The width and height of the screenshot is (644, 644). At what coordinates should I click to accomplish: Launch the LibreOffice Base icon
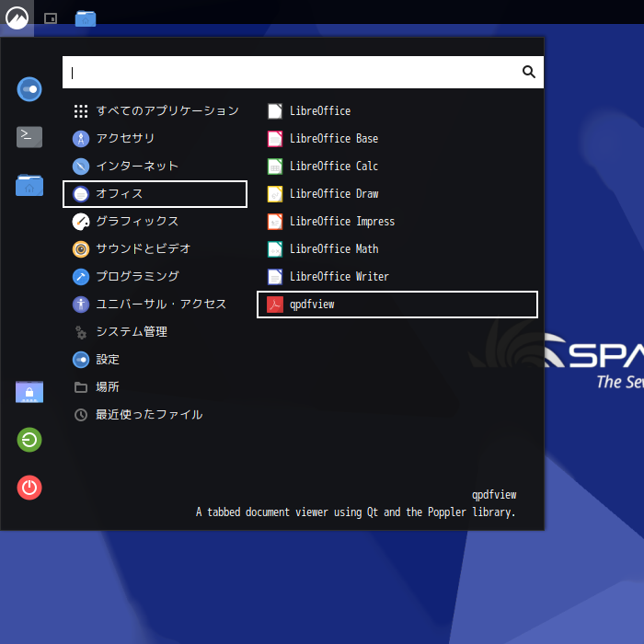pyautogui.click(x=275, y=138)
